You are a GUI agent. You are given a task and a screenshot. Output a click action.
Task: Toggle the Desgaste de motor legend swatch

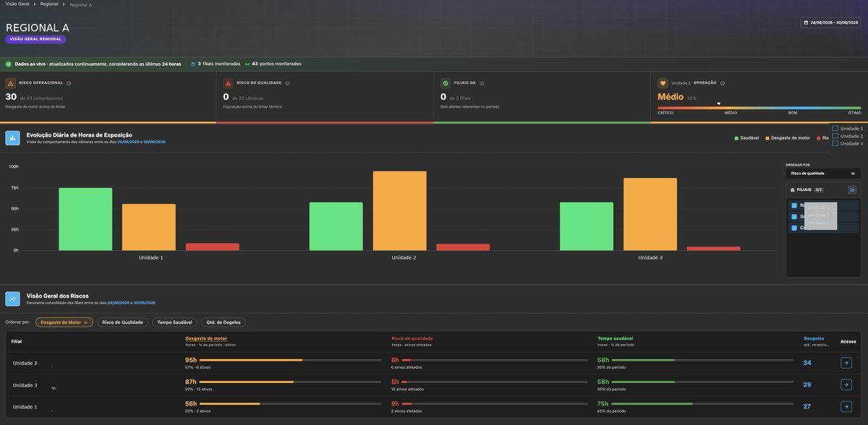pyautogui.click(x=767, y=138)
